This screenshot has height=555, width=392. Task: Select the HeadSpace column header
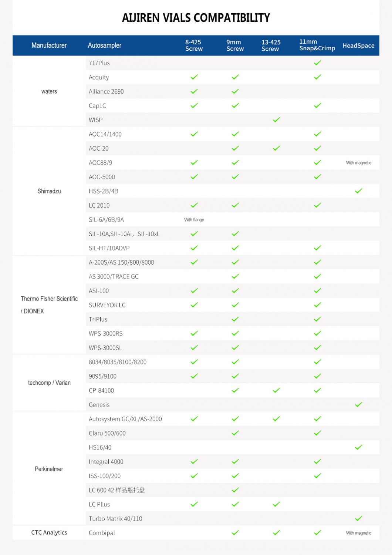coord(358,46)
